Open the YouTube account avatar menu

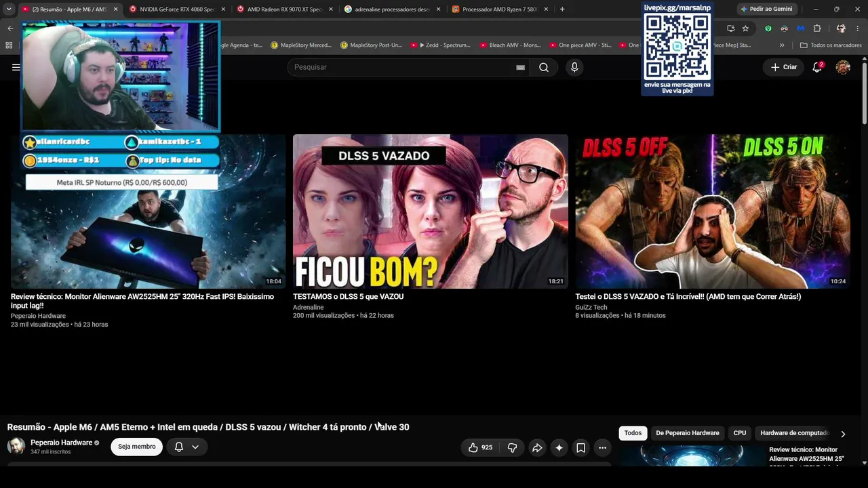pyautogui.click(x=843, y=67)
